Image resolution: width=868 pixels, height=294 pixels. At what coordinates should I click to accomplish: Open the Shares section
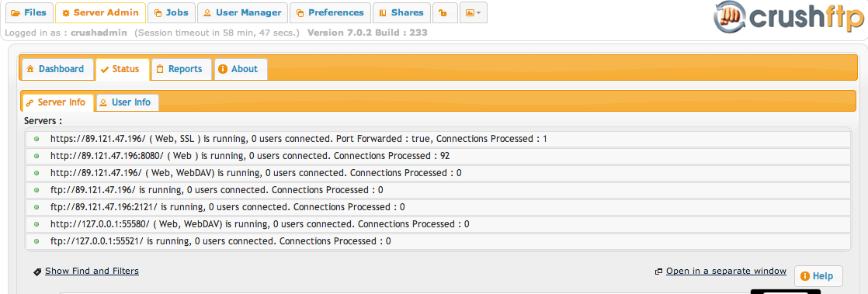401,12
